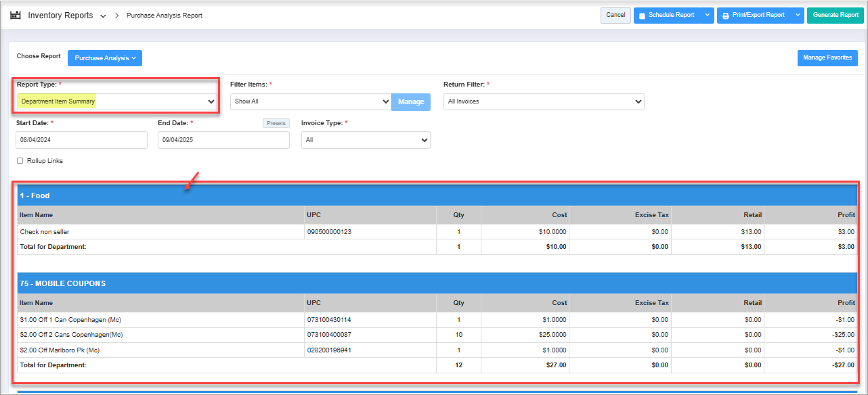
Task: Open the Inventory Reports chevron menu
Action: point(103,16)
